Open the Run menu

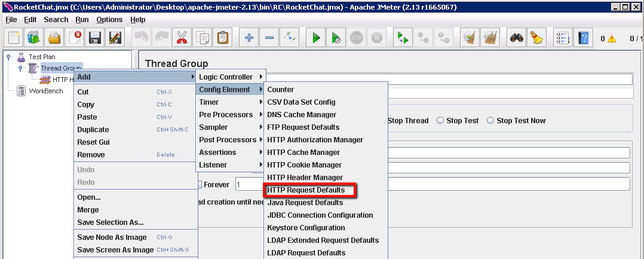tap(82, 19)
